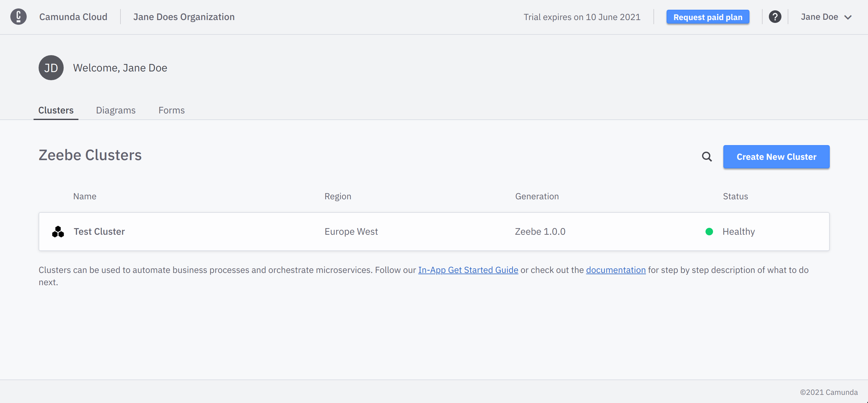Click the Create New Cluster button
This screenshot has height=403, width=868.
[x=776, y=157]
